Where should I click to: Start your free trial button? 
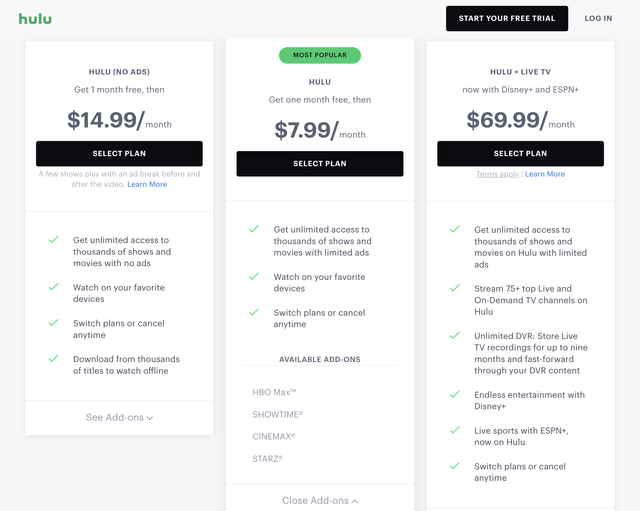point(507,18)
